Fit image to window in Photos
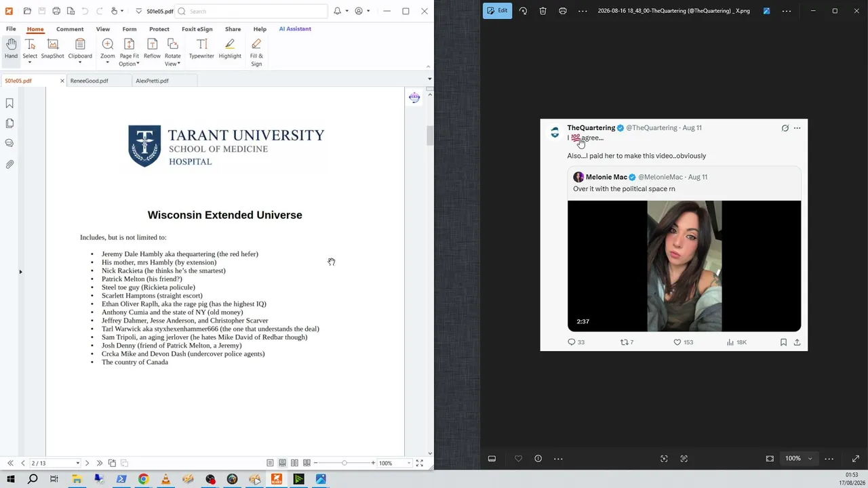Viewport: 868px width, 488px height. click(770, 458)
